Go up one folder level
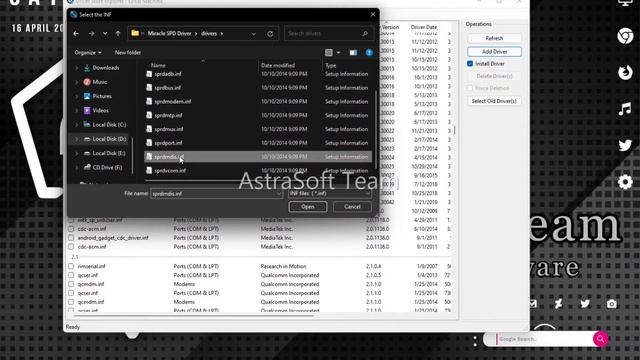Viewport: 640px width, 360px height. (118, 33)
